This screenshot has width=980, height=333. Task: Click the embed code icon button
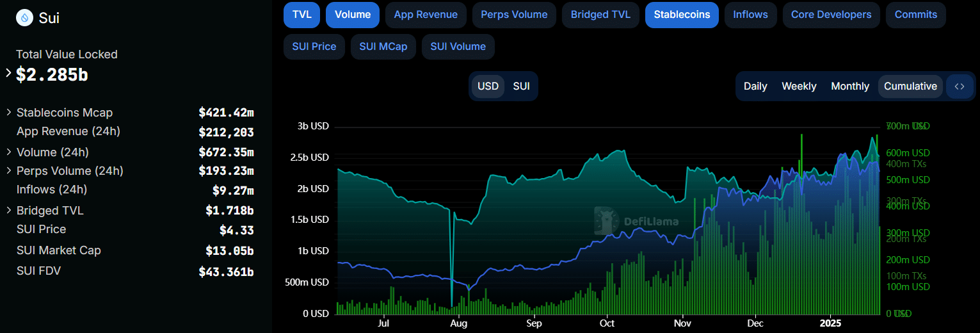click(x=959, y=86)
